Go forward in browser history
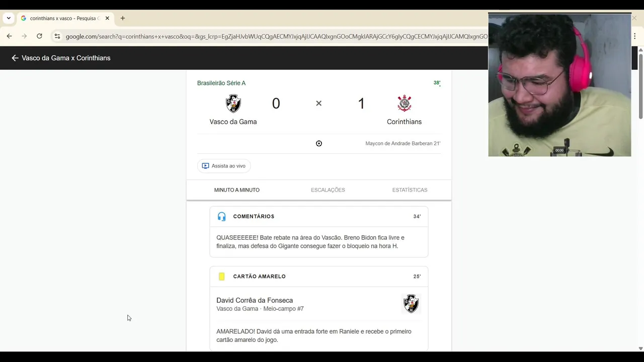644x362 pixels. pos(24,36)
